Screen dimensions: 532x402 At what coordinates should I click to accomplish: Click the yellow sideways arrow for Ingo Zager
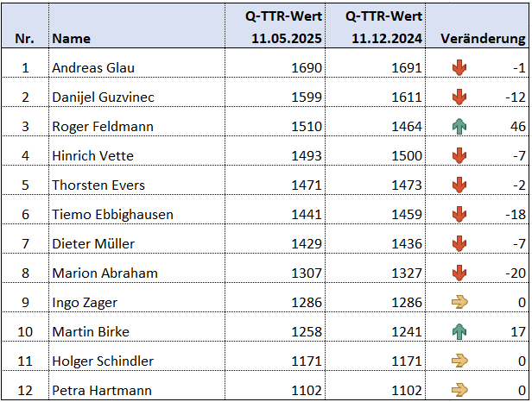tap(459, 302)
